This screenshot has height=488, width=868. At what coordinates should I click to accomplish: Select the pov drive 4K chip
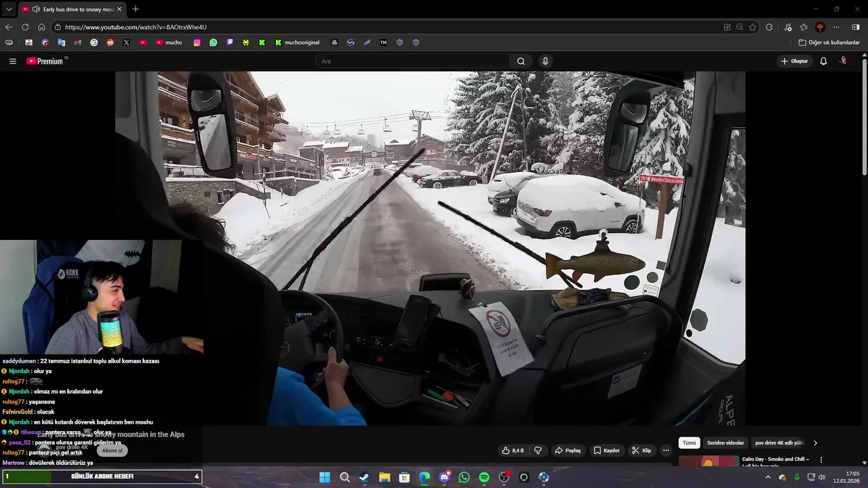coord(779,443)
